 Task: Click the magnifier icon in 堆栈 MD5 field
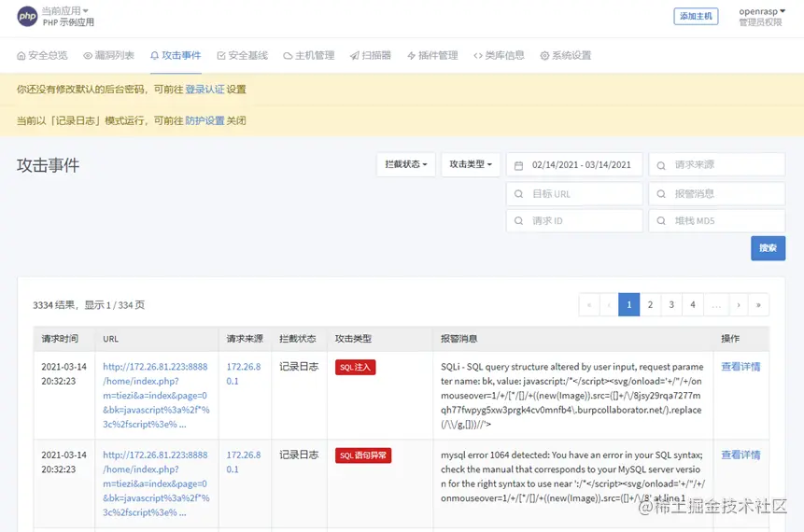tap(661, 220)
